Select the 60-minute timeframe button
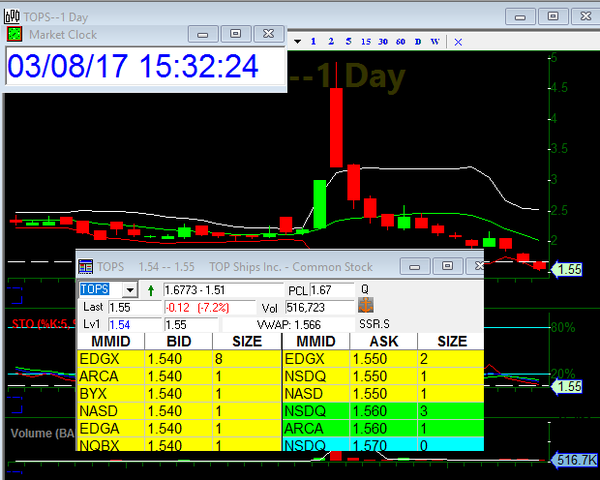 pyautogui.click(x=400, y=41)
